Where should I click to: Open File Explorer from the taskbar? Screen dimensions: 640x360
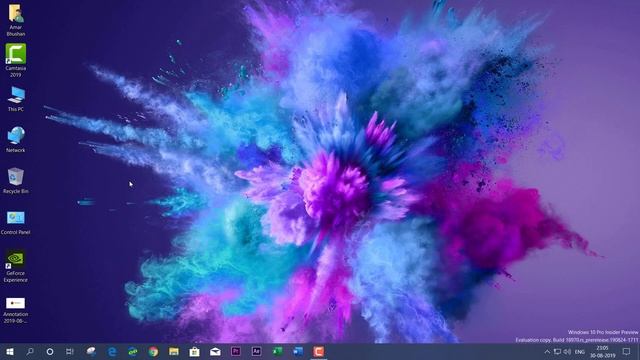[x=174, y=351]
